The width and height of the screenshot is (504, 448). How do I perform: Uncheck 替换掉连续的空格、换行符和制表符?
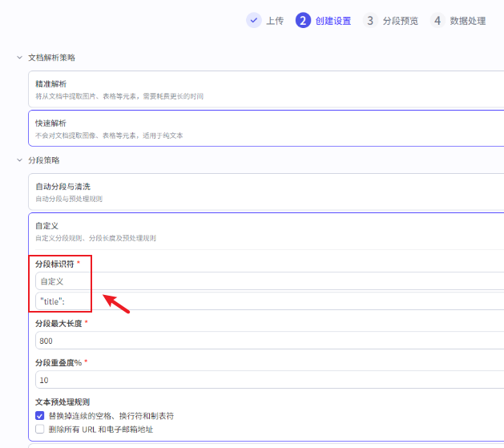(39, 416)
